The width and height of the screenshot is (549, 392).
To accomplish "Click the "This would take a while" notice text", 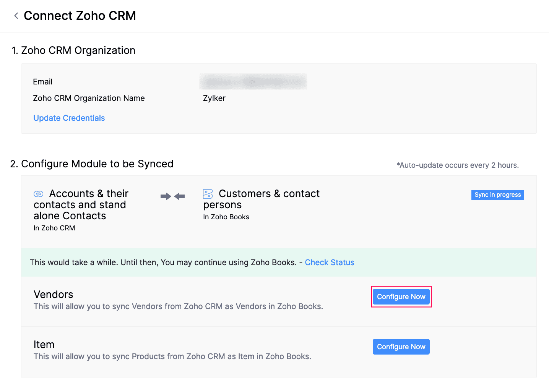I will (x=163, y=262).
